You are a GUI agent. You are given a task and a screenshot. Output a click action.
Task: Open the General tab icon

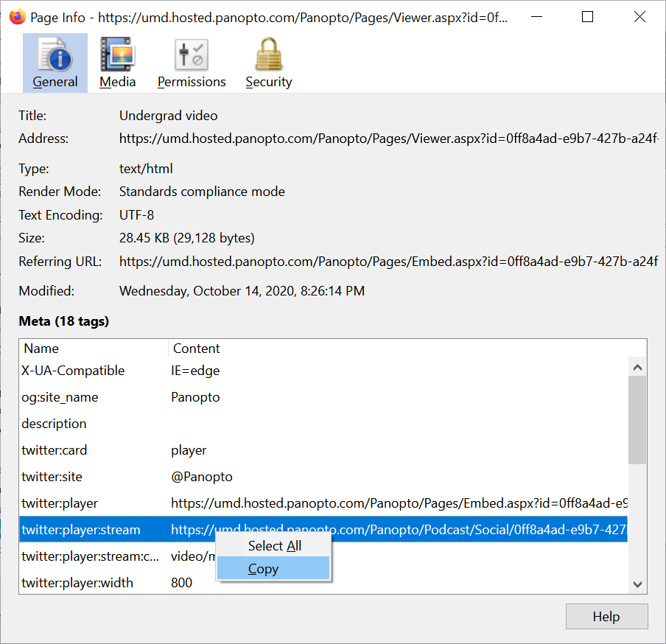(55, 63)
